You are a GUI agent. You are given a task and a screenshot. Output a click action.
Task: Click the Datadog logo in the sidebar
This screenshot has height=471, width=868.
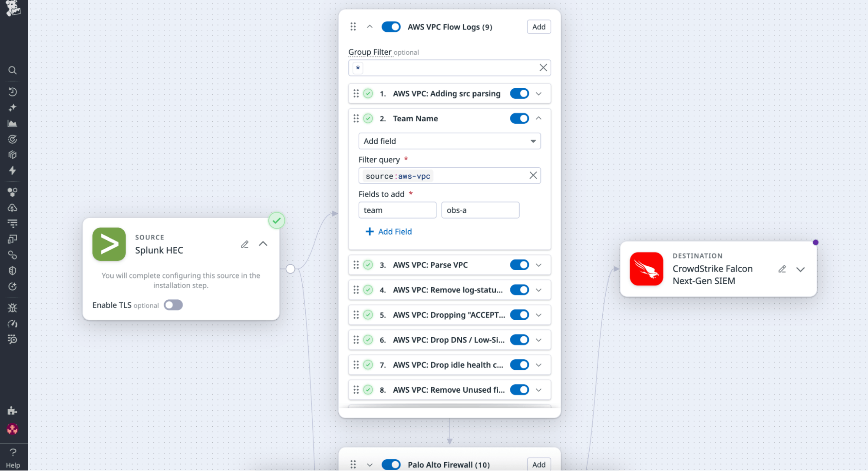[x=13, y=8]
